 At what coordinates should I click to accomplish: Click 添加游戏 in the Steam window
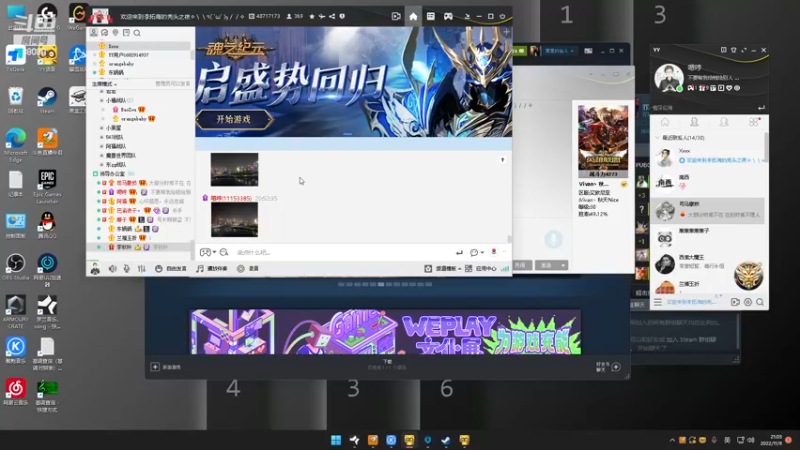click(x=166, y=367)
